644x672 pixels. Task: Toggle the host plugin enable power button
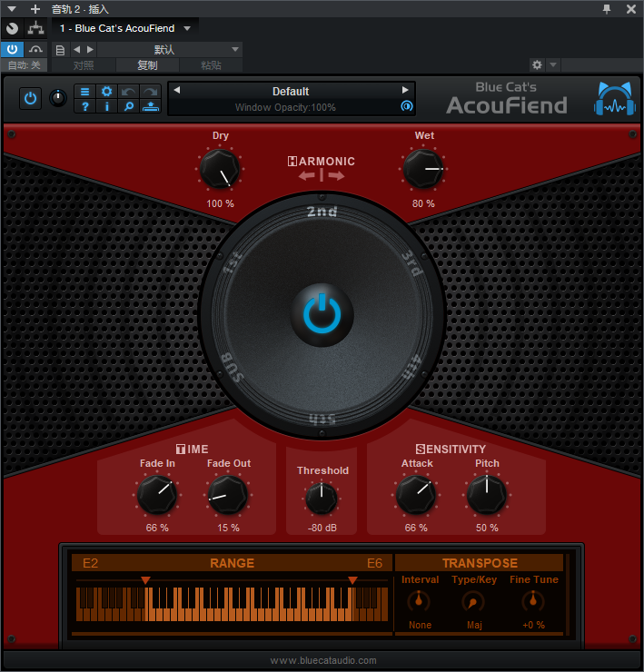click(x=12, y=49)
